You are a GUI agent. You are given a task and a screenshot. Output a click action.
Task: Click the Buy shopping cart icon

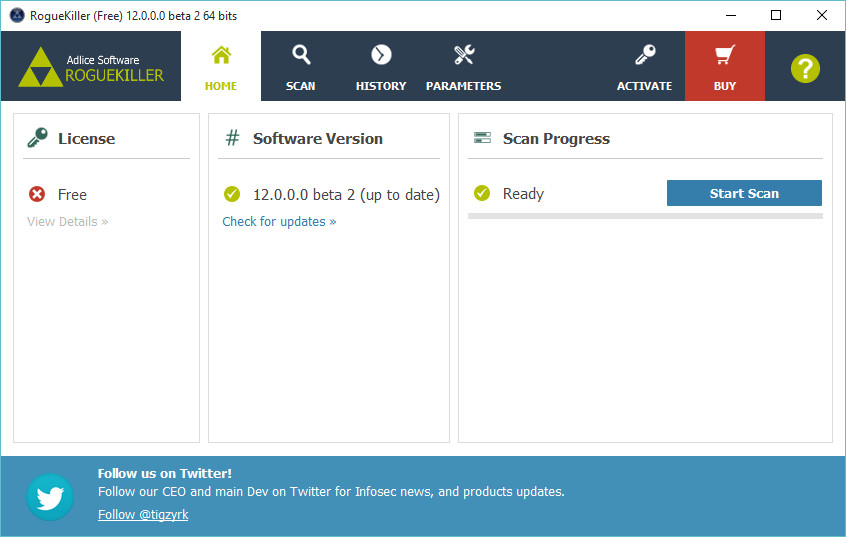point(725,55)
